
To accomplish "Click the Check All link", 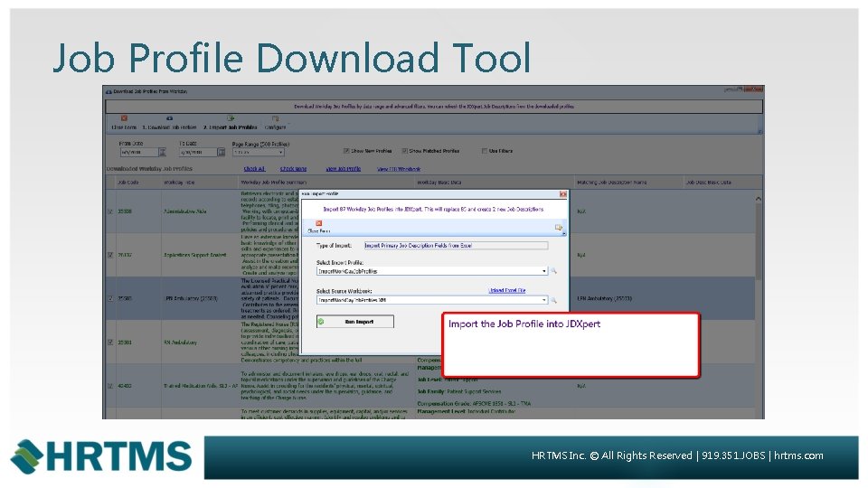I will tap(254, 169).
